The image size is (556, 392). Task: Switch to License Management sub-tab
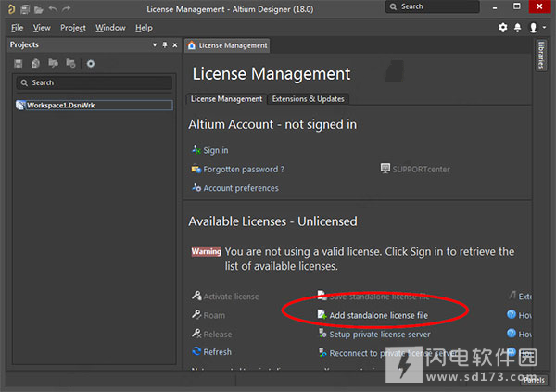[226, 99]
